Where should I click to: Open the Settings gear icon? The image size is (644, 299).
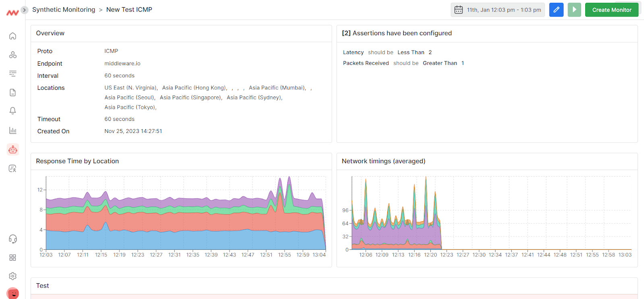(x=13, y=276)
